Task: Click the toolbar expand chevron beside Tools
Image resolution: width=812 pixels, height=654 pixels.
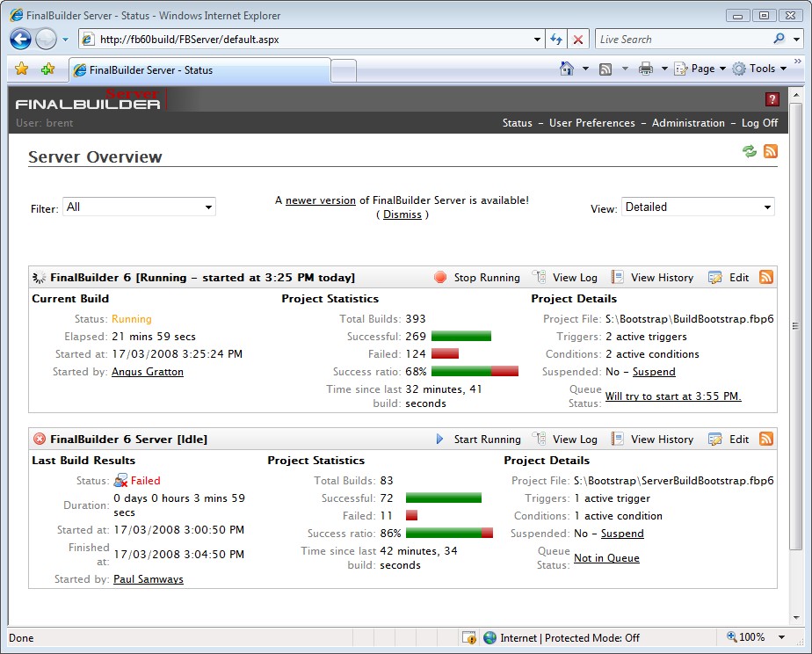Action: pyautogui.click(x=798, y=62)
